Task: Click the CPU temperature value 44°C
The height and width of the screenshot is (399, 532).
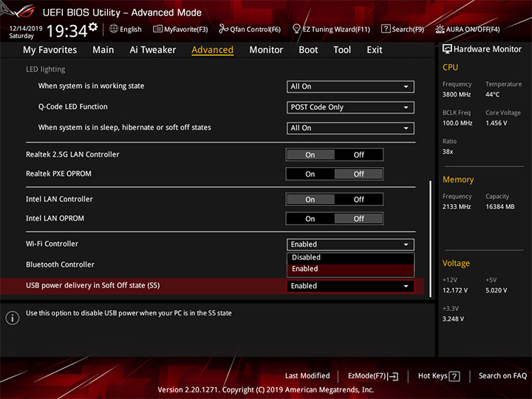Action: pyautogui.click(x=492, y=95)
